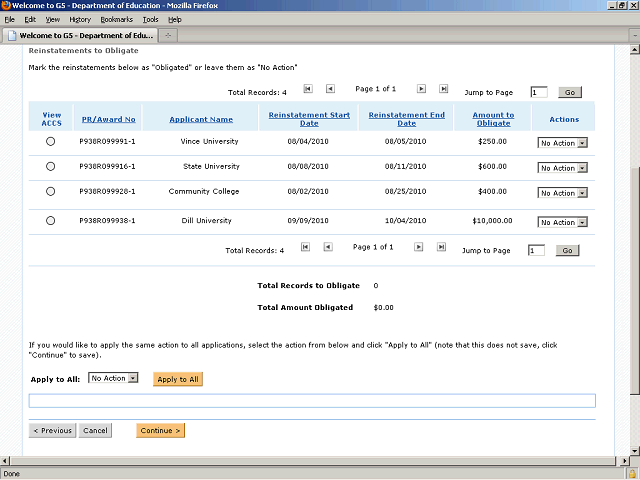Open the History menu
The height and width of the screenshot is (480, 640).
[x=80, y=19]
